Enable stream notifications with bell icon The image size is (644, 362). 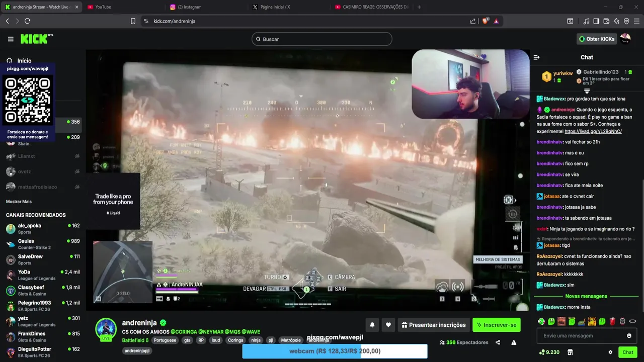pyautogui.click(x=372, y=325)
